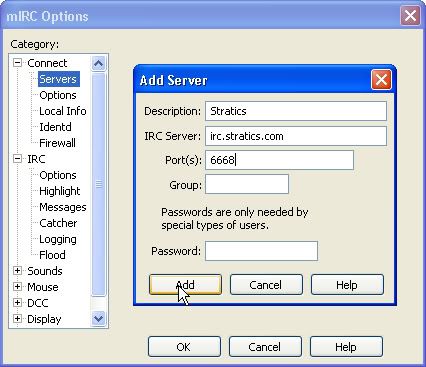Expand the Sounds category
The image size is (426, 367).
coord(17,271)
